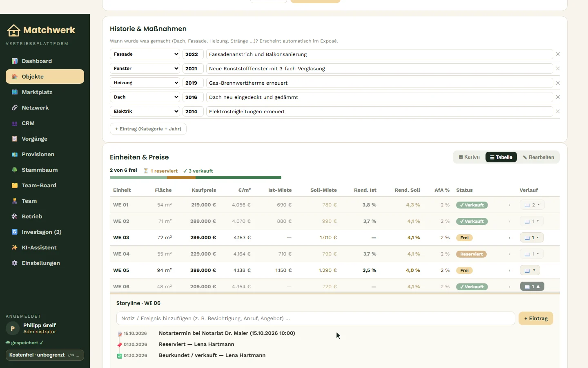Open the Fassade category dropdown

pos(145,54)
